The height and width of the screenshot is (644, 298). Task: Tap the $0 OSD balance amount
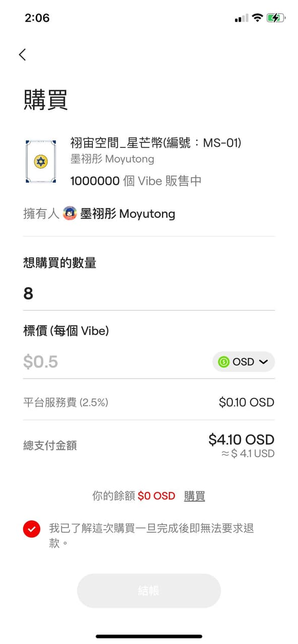coord(156,496)
